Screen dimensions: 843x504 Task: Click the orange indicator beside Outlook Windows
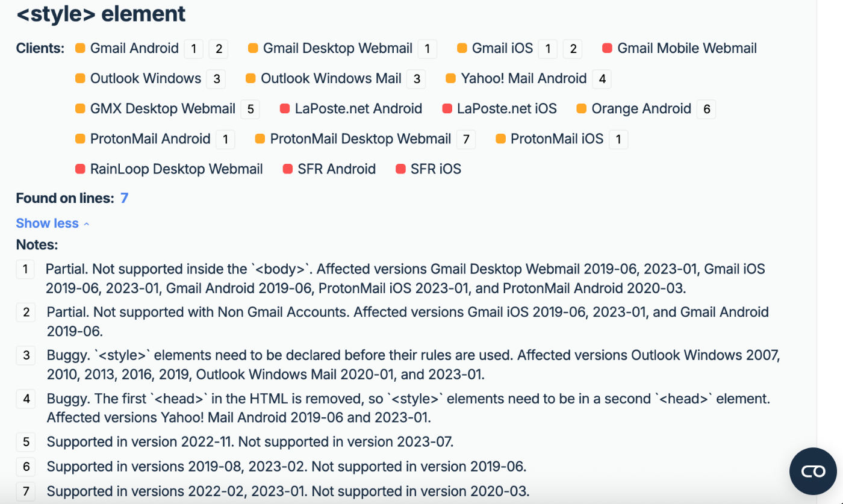(80, 78)
